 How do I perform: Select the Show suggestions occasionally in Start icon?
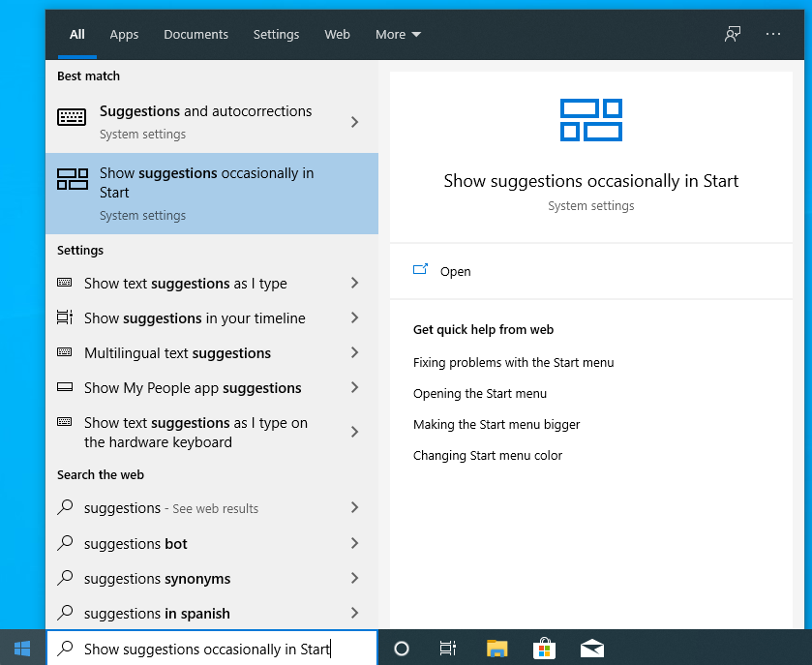[x=72, y=179]
